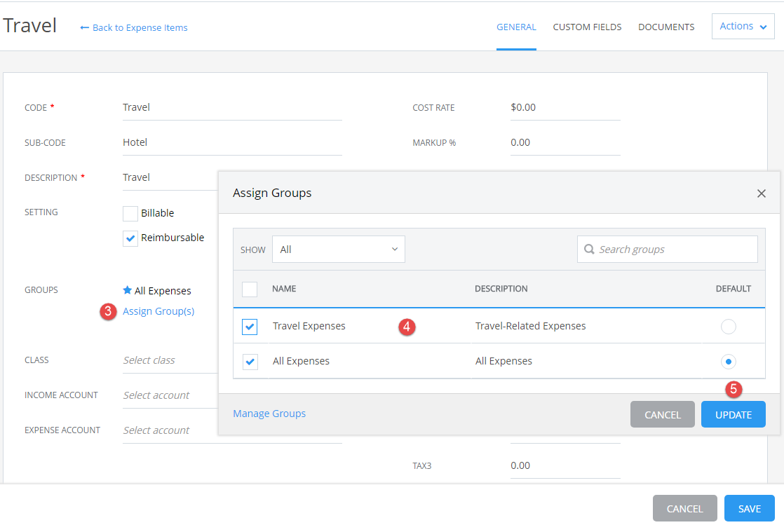Image resolution: width=784 pixels, height=532 pixels.
Task: Click the Update button
Action: 733,415
